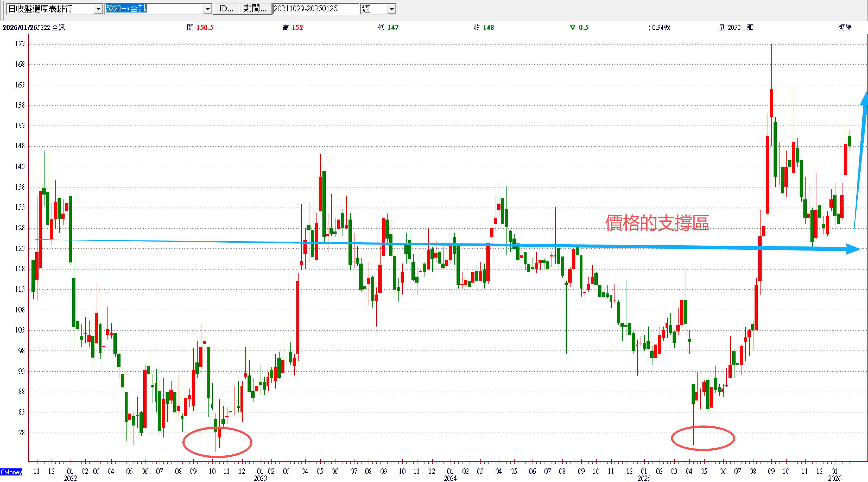
Task: Click the volume reading 量 2030 張
Action: click(x=736, y=28)
